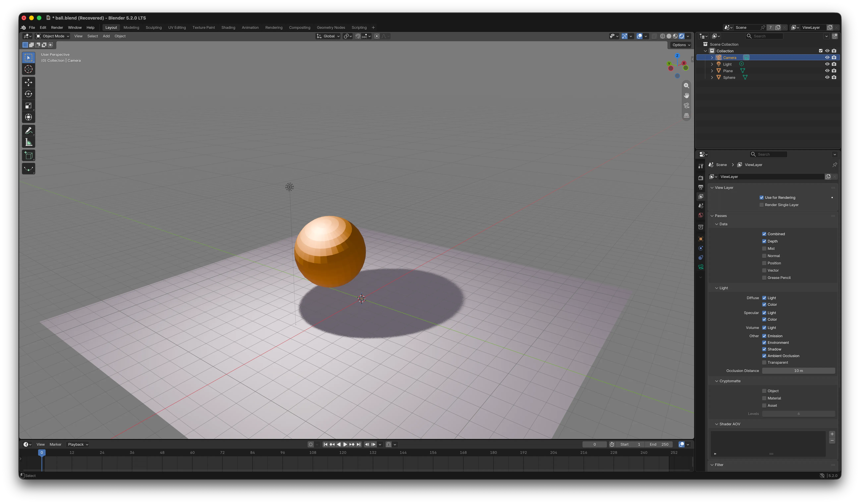Activate the Move tool
This screenshot has width=860, height=504.
click(29, 82)
